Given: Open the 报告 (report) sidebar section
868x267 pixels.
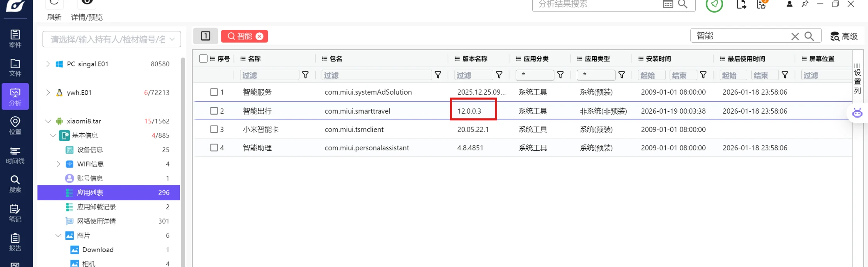Looking at the screenshot, I should 15,242.
